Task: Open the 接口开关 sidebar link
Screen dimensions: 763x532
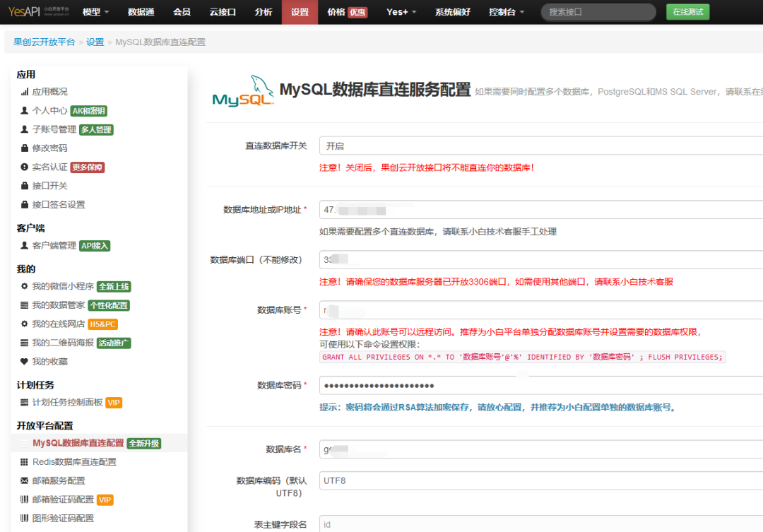Action: [x=49, y=185]
